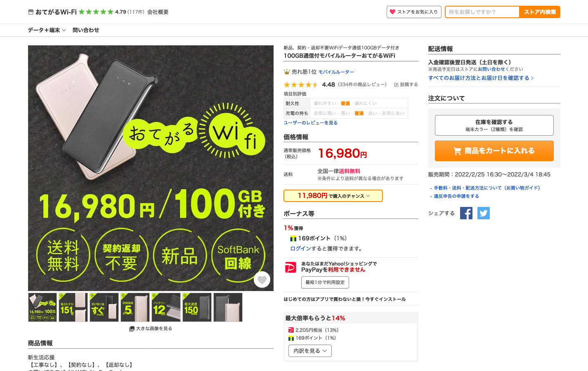Expand the データ+端末 menu
588x371 pixels.
coord(47,30)
